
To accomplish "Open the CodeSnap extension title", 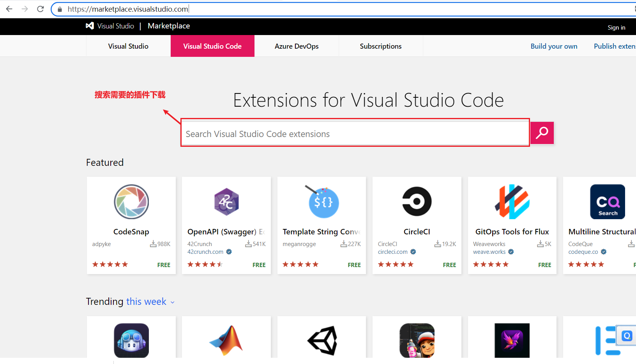I will coord(131,232).
